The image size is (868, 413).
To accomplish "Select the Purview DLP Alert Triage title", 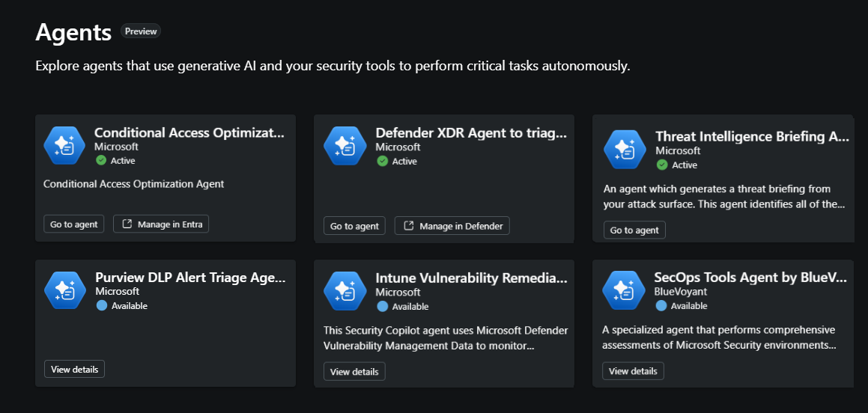I will [x=190, y=278].
